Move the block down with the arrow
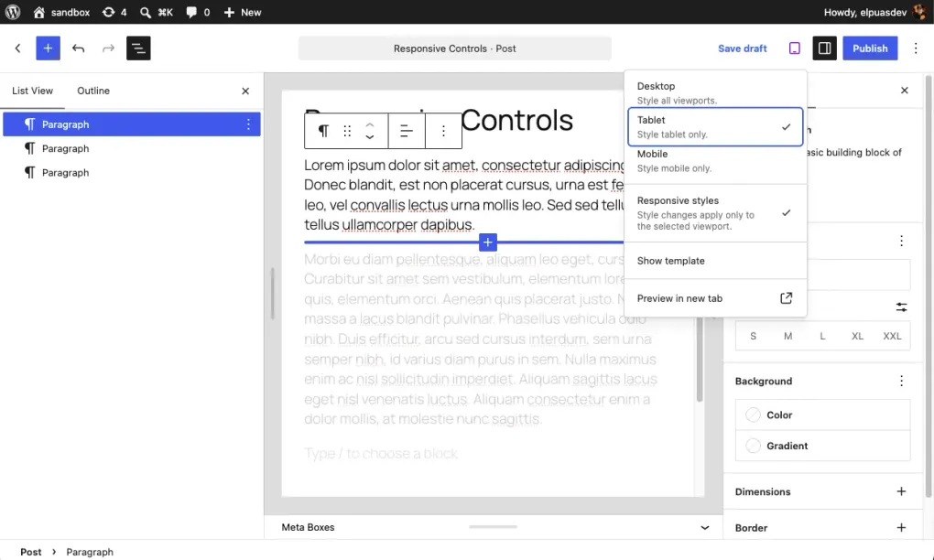Viewport: 934px width, 560px height. click(370, 137)
